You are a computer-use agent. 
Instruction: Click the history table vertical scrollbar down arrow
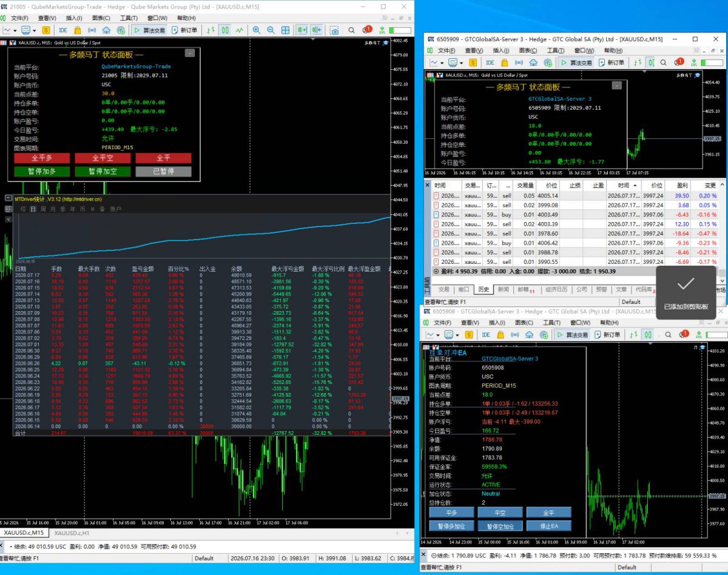(722, 281)
